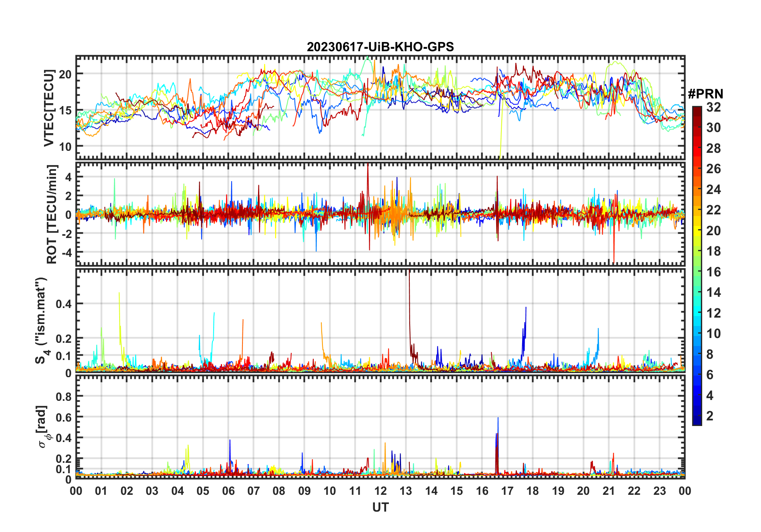Click x-axis hour tick label 01
The image size is (761, 532).
click(101, 491)
